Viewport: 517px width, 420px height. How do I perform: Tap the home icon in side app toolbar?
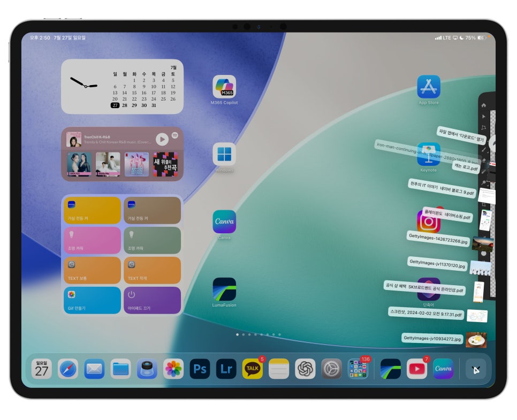click(x=484, y=105)
